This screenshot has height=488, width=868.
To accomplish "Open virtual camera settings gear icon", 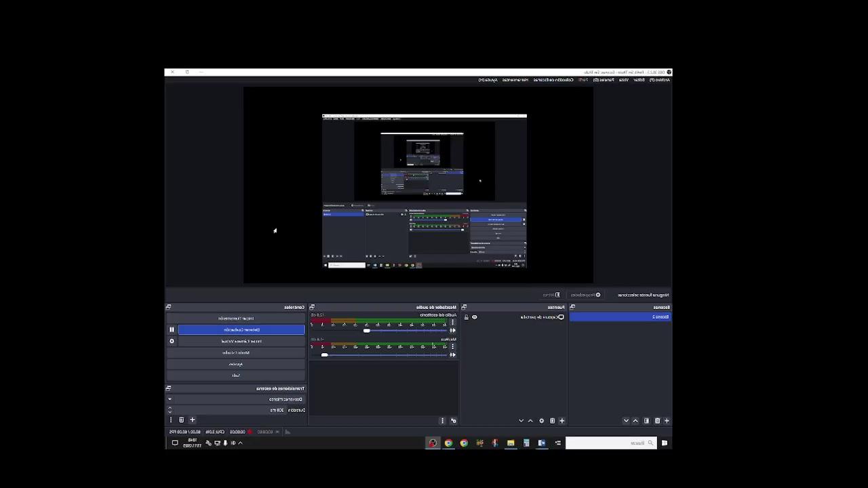I will coord(172,341).
